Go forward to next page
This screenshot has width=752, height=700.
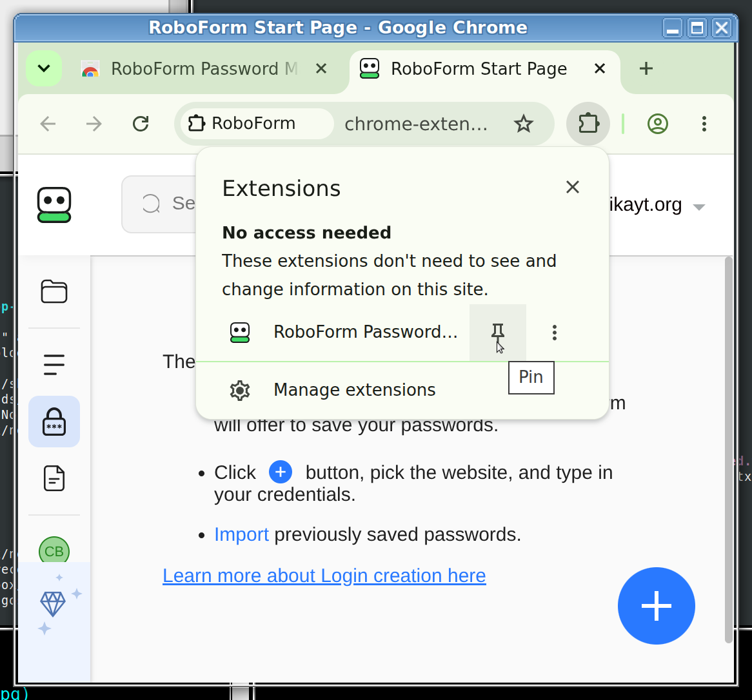coord(94,124)
